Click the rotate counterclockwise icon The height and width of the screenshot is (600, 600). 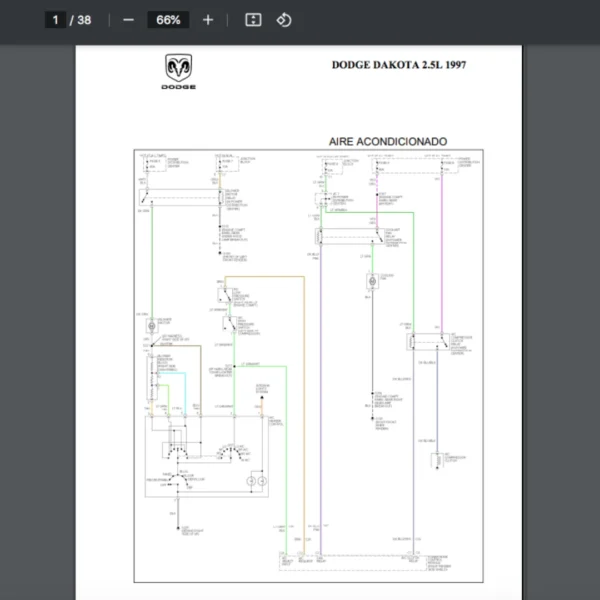tap(284, 20)
